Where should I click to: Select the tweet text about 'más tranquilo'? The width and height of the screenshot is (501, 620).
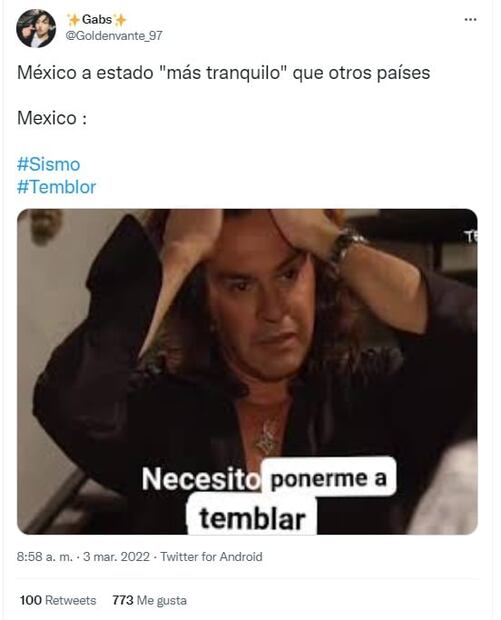point(223,73)
